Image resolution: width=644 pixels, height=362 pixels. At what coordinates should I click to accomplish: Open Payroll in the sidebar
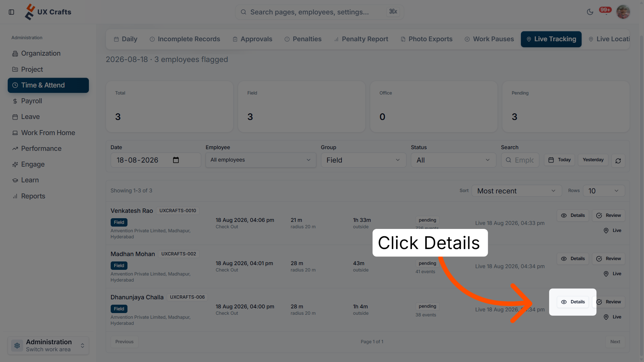[x=48, y=101]
